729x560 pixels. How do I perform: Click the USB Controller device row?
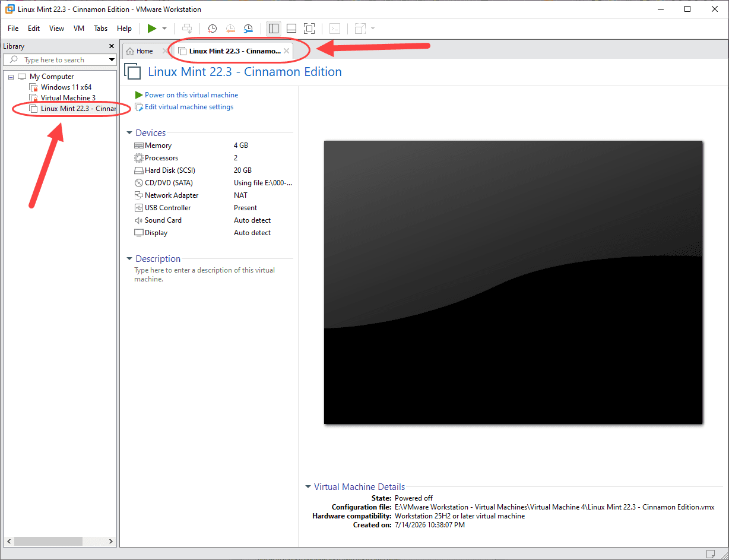tap(213, 208)
